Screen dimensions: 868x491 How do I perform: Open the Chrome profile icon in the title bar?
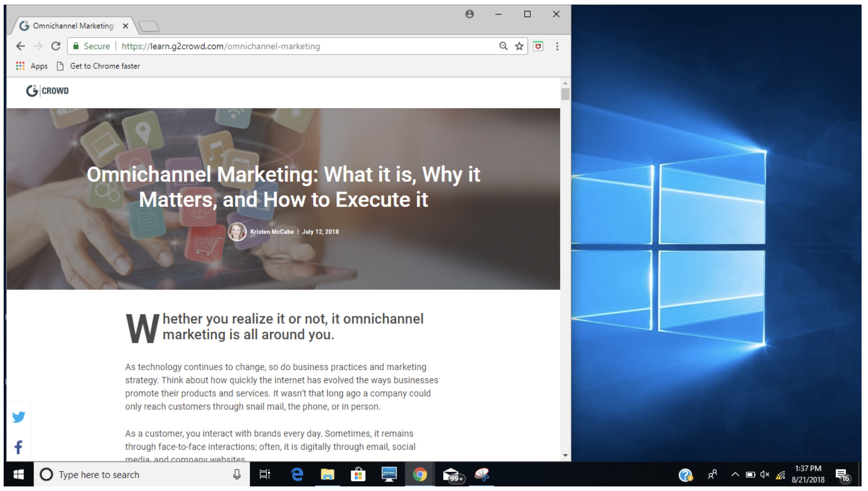click(x=469, y=14)
